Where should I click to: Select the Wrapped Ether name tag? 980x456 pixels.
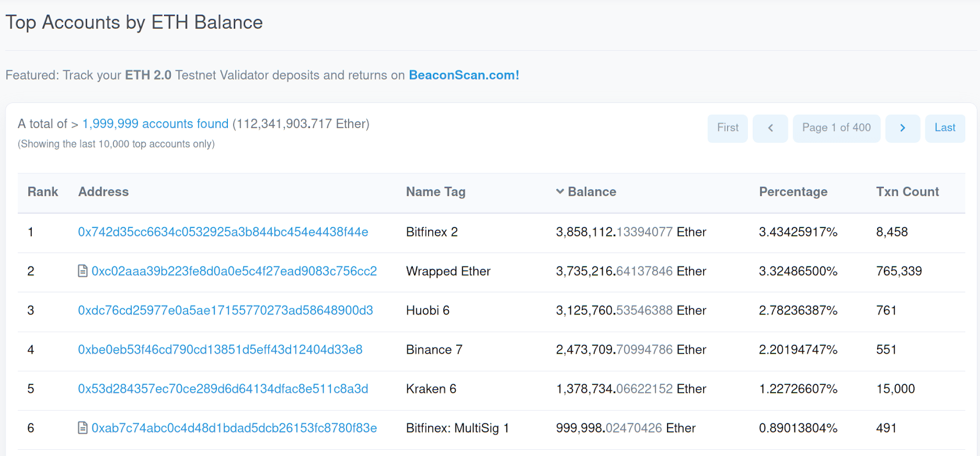[448, 271]
